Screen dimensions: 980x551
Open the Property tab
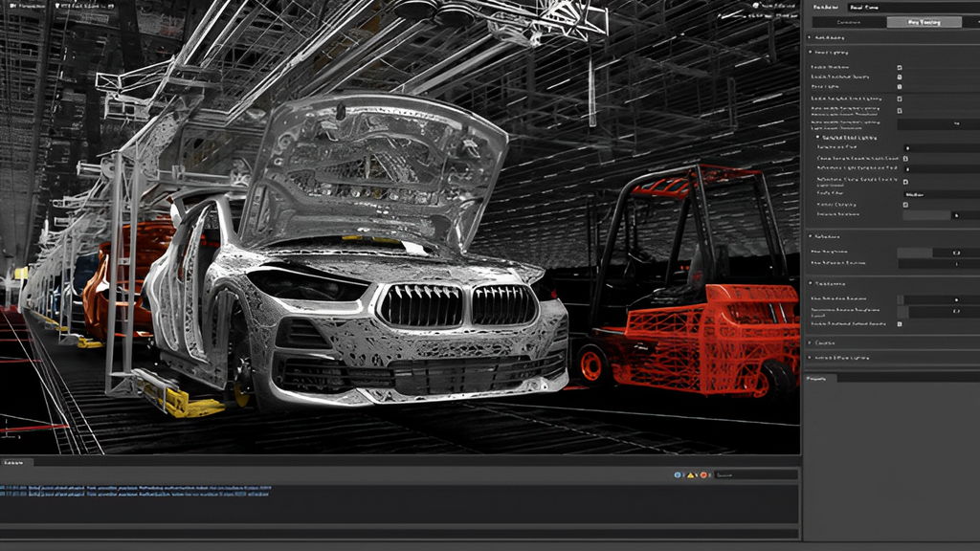click(819, 379)
